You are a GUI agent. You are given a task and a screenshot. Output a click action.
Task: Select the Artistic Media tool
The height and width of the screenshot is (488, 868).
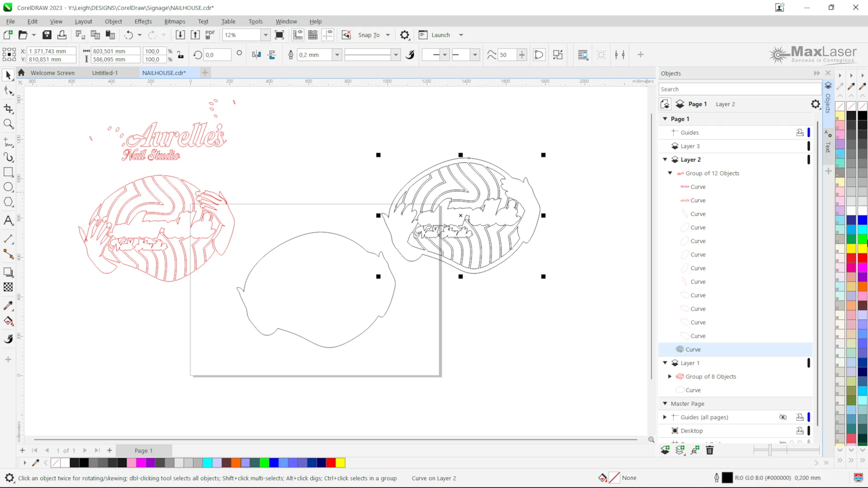tap(8, 157)
